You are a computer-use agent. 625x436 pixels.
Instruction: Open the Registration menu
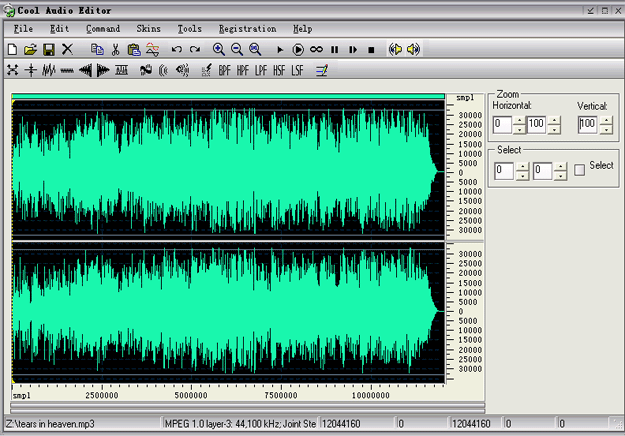(247, 29)
